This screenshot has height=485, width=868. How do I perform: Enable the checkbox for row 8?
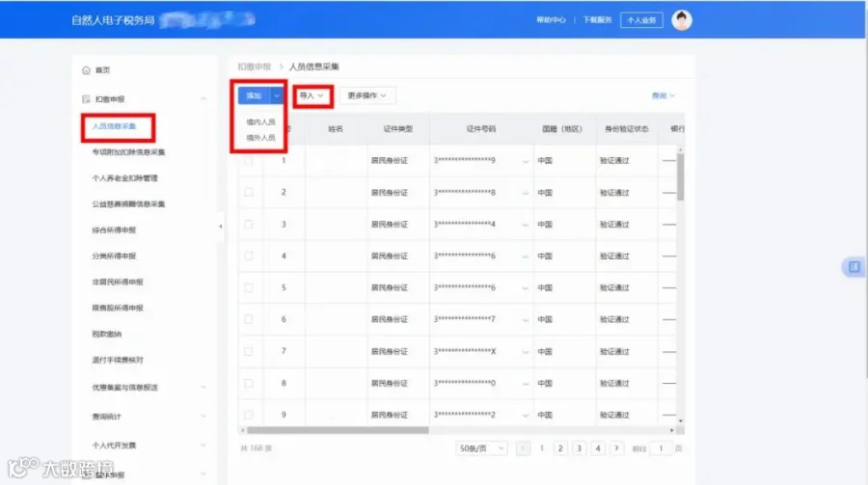pos(249,383)
